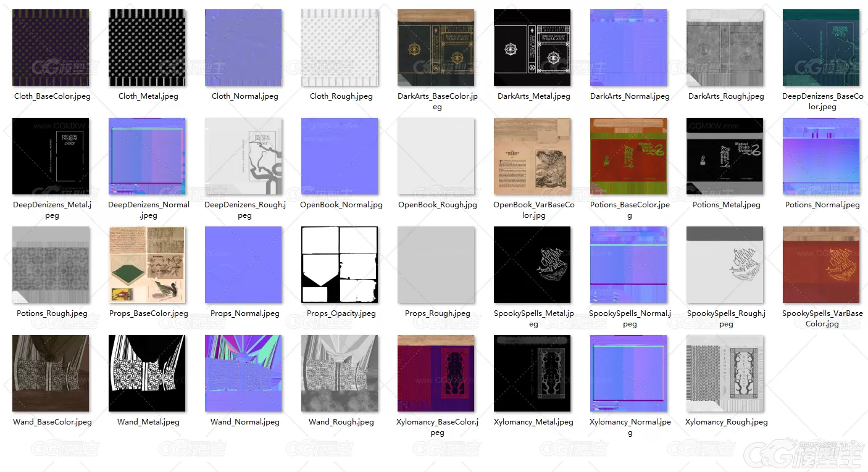Select the Props_Normal.jpeg thumbnail

[x=243, y=265]
